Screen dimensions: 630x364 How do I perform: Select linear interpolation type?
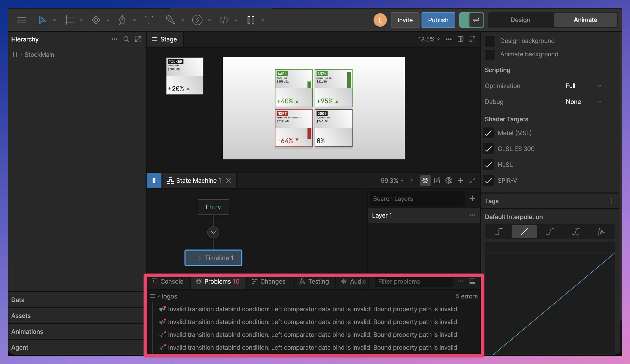click(x=524, y=232)
